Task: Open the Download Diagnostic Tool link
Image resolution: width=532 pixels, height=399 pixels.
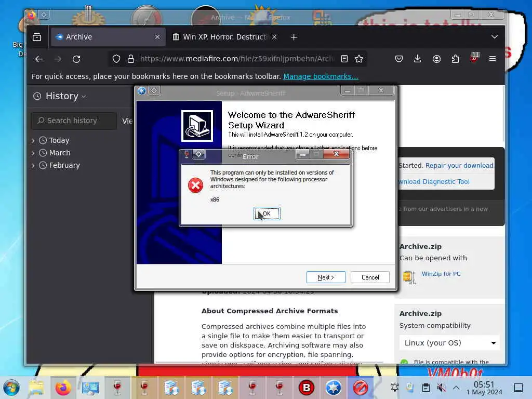Action: pos(434,181)
